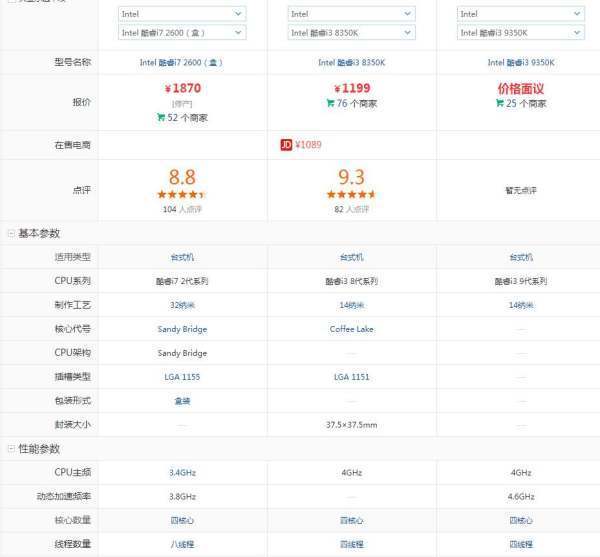
Task: Click 3.4GHz base frequency link
Action: pos(182,473)
